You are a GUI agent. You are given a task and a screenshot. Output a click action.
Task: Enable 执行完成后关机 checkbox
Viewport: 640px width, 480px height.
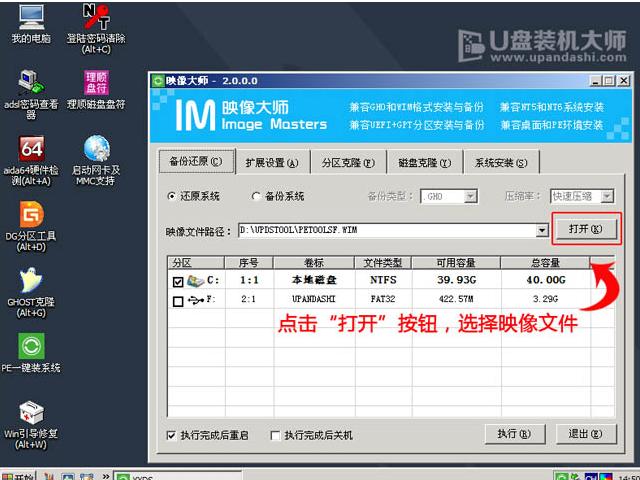pos(275,436)
